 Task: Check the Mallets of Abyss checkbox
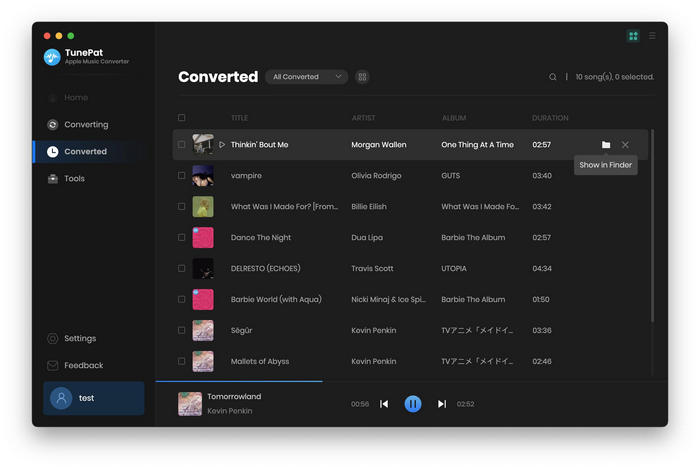(181, 361)
